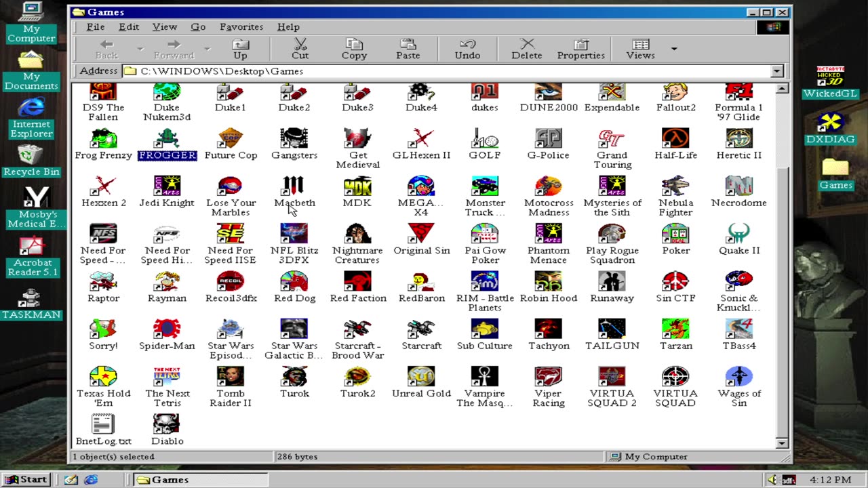Click the Delete toolbar button
This screenshot has height=488, width=868.
[x=527, y=49]
